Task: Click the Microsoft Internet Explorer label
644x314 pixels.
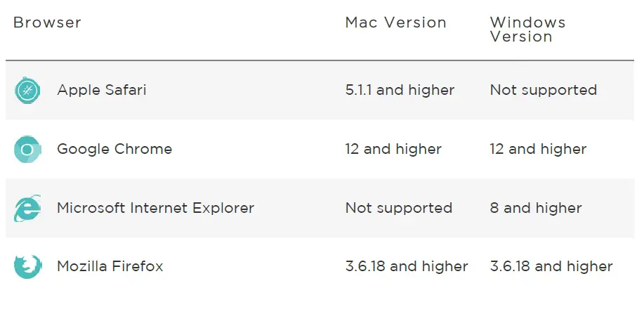Action: pyautogui.click(x=155, y=208)
